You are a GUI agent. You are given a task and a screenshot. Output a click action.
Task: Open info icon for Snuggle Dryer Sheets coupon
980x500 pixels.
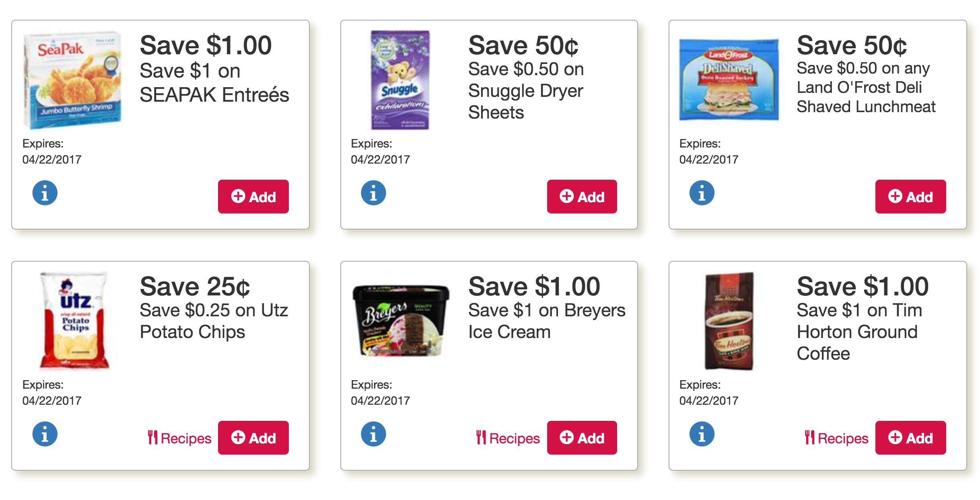(x=373, y=193)
